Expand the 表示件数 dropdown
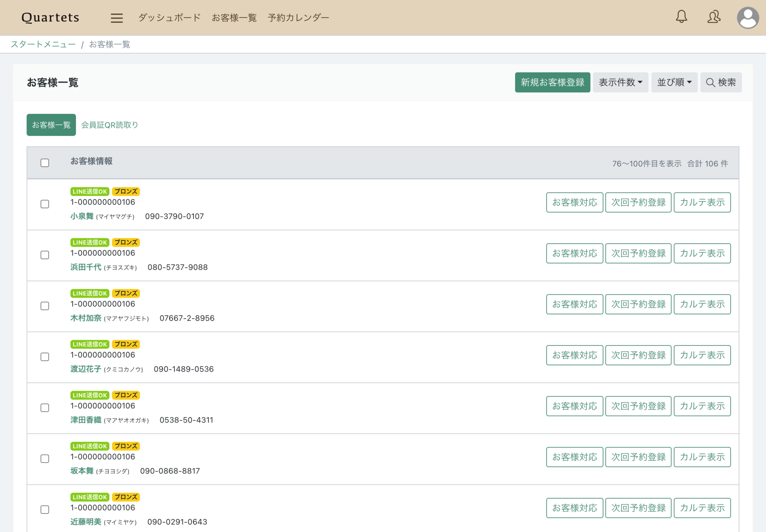The height and width of the screenshot is (532, 766). coord(620,82)
